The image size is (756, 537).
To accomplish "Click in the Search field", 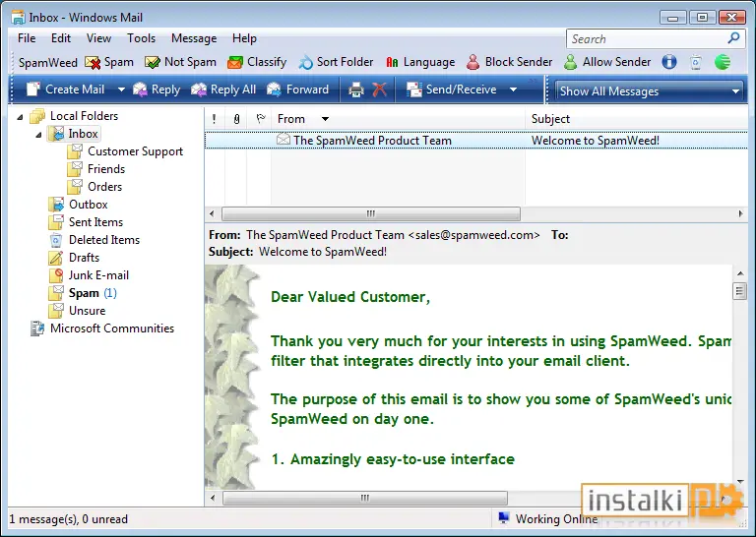I will [x=646, y=39].
